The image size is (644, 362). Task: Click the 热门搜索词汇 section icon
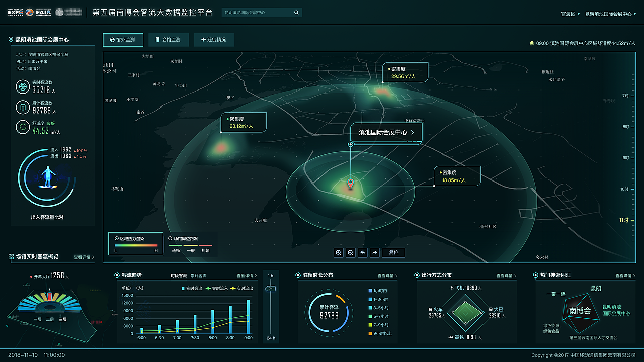point(536,275)
